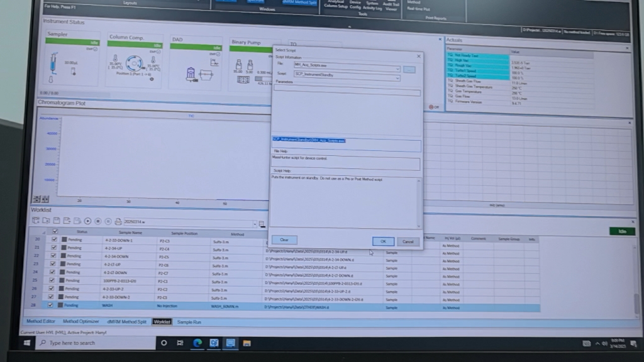Expand the File dropdown in Select Script

tap(397, 69)
